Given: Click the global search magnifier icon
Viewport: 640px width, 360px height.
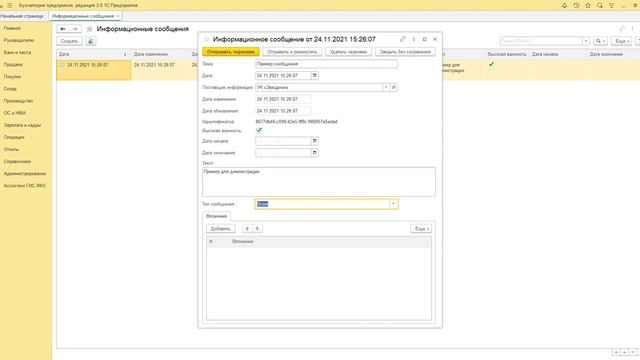Looking at the screenshot, I should click(600, 5).
